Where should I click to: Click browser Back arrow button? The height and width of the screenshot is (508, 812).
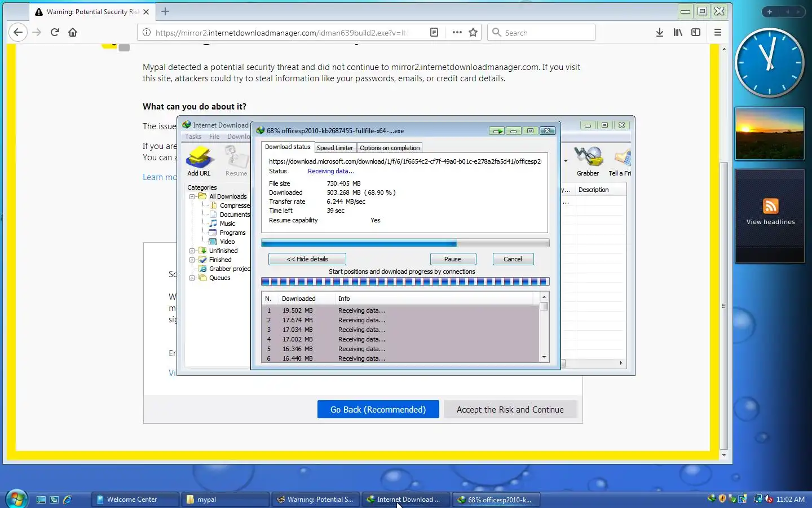coord(18,32)
